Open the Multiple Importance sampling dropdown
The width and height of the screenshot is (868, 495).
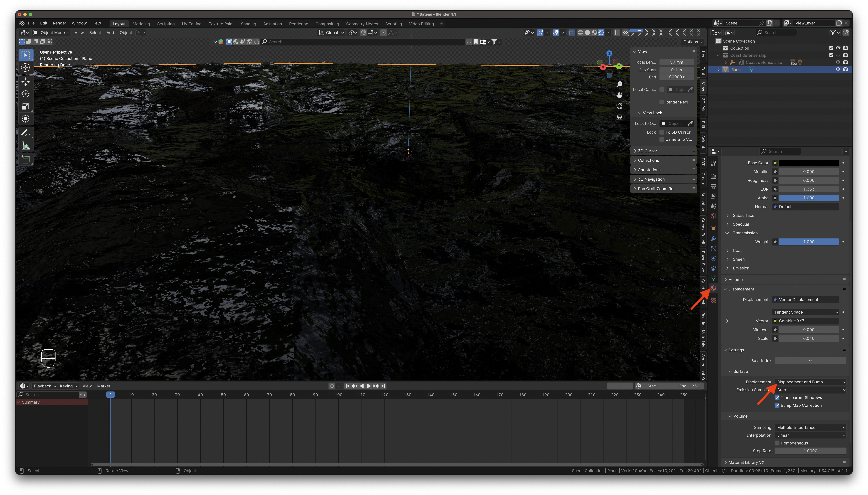[x=811, y=427]
